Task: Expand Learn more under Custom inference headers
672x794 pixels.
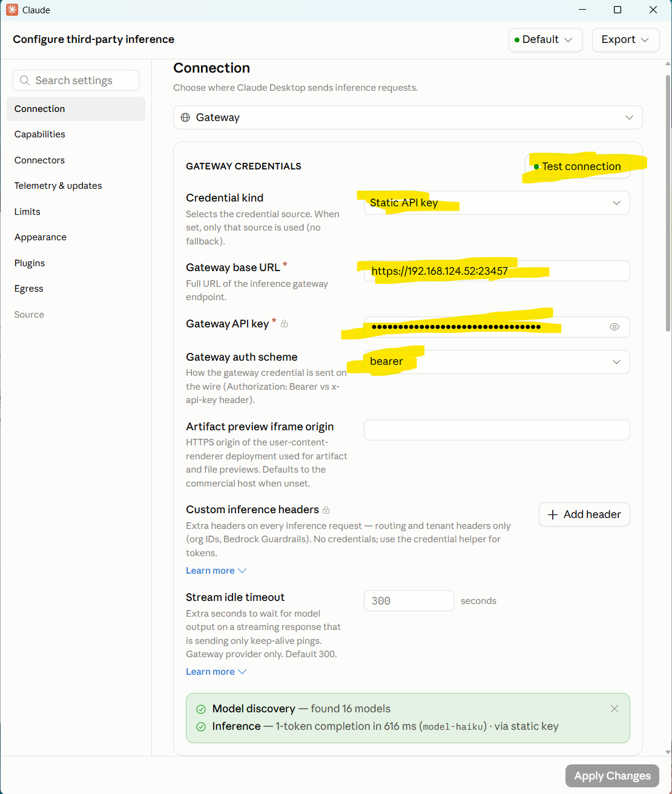Action: pos(216,571)
